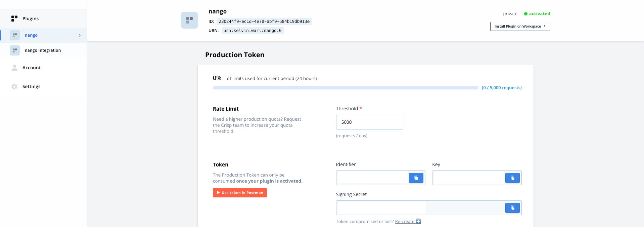Select nango Integration in the sidebar

[43, 50]
